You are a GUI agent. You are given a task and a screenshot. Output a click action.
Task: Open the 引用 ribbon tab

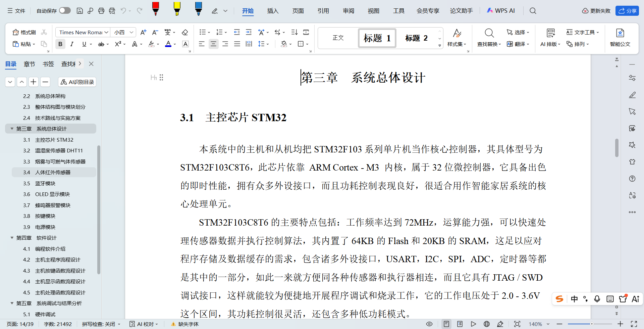click(323, 11)
